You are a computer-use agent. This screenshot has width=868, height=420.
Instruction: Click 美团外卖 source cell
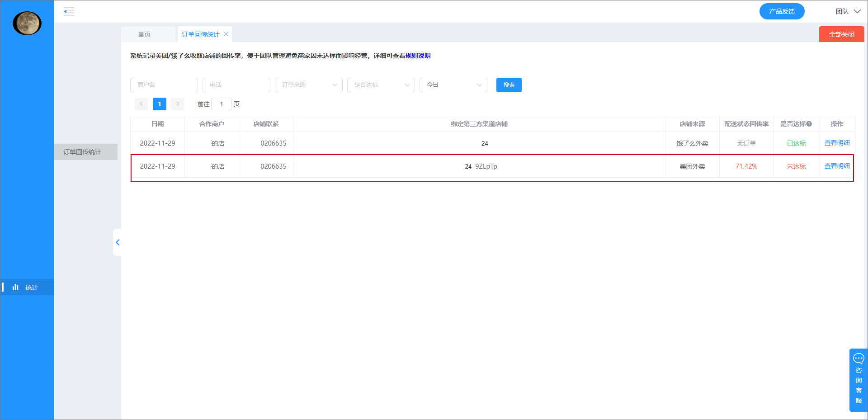(x=692, y=166)
